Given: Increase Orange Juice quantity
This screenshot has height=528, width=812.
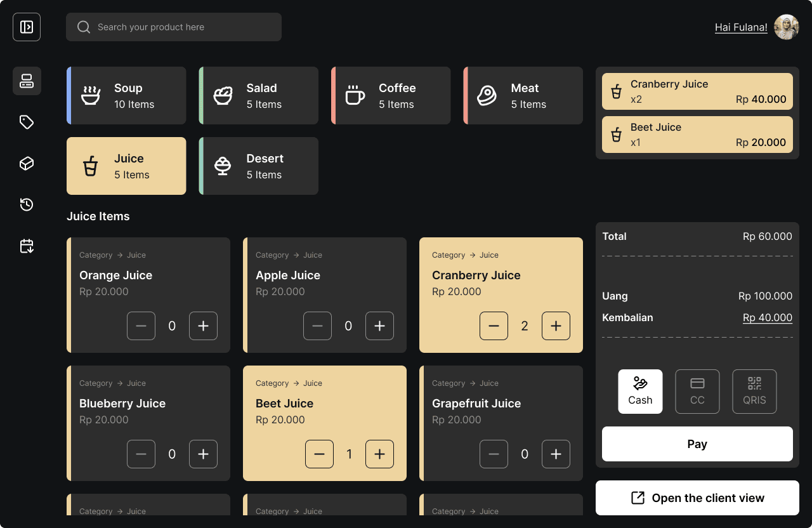Looking at the screenshot, I should [x=203, y=326].
